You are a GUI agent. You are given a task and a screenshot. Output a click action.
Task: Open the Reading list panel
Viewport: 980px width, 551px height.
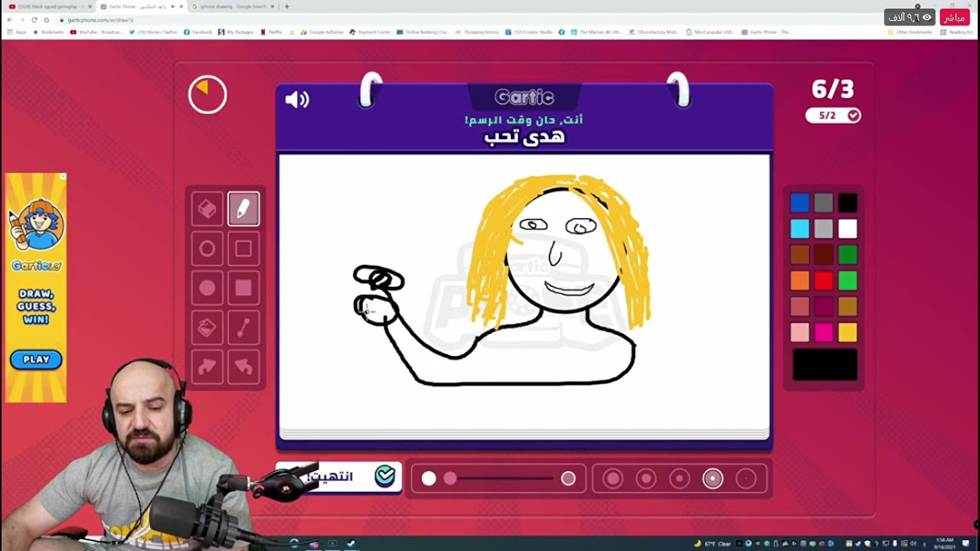click(x=957, y=32)
